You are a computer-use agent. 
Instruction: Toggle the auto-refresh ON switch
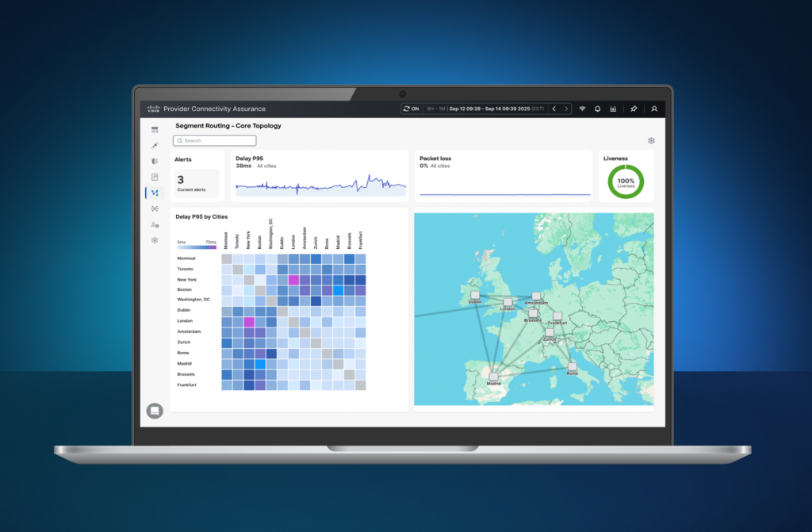(411, 109)
